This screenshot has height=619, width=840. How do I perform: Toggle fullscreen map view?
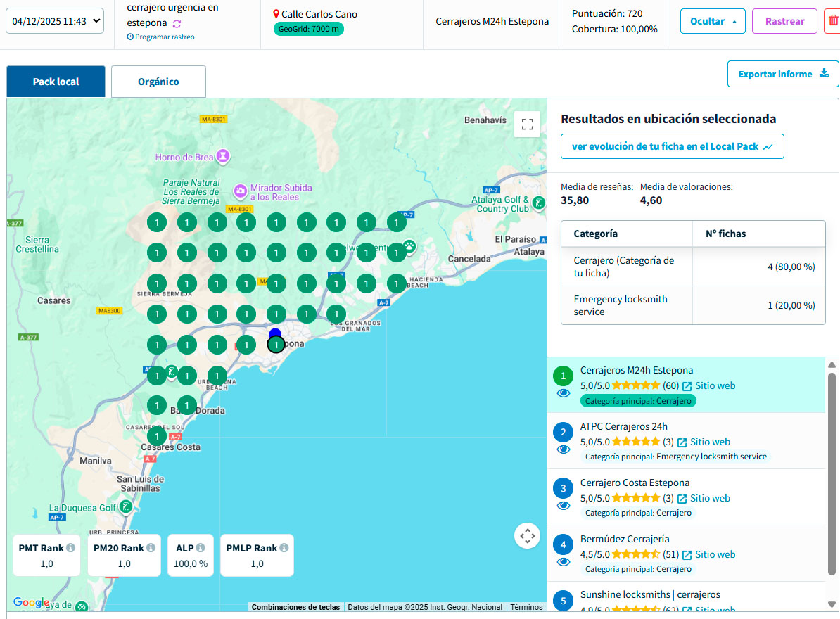(527, 125)
